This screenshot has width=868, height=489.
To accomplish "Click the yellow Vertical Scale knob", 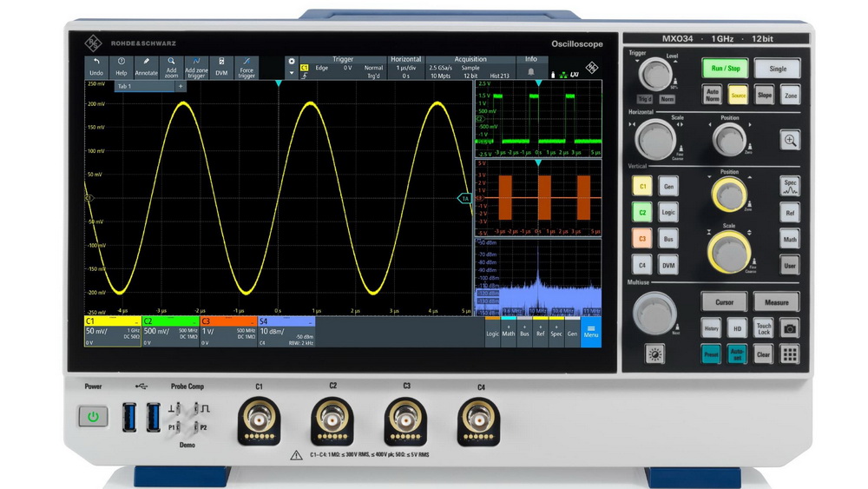I will coord(729,252).
